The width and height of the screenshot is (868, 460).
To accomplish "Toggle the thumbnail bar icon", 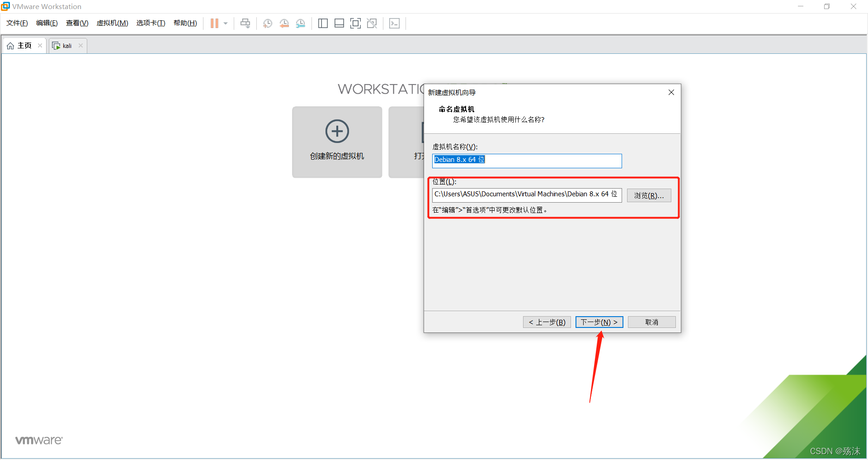I will tap(339, 24).
